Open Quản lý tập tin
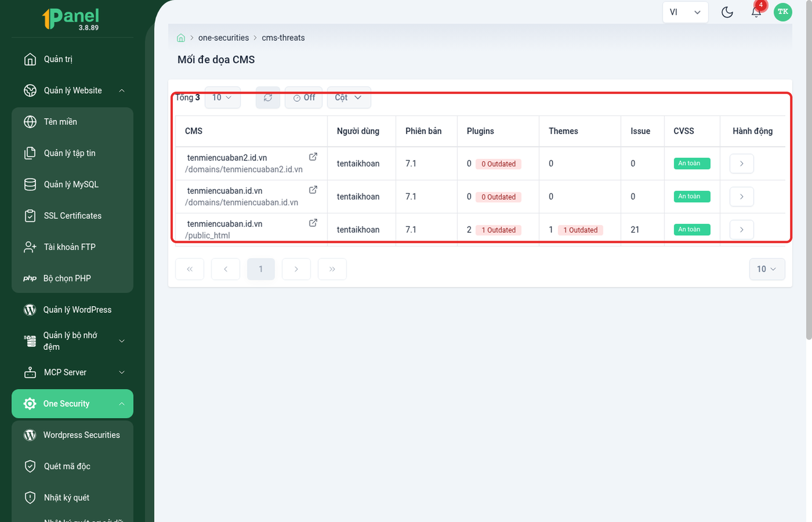The width and height of the screenshot is (812, 522). click(x=72, y=153)
